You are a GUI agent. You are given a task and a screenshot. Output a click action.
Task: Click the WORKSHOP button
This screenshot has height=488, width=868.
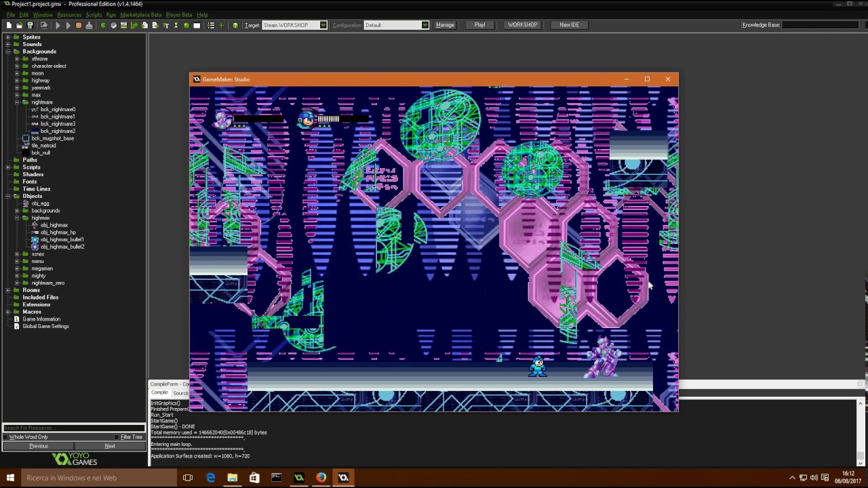522,25
